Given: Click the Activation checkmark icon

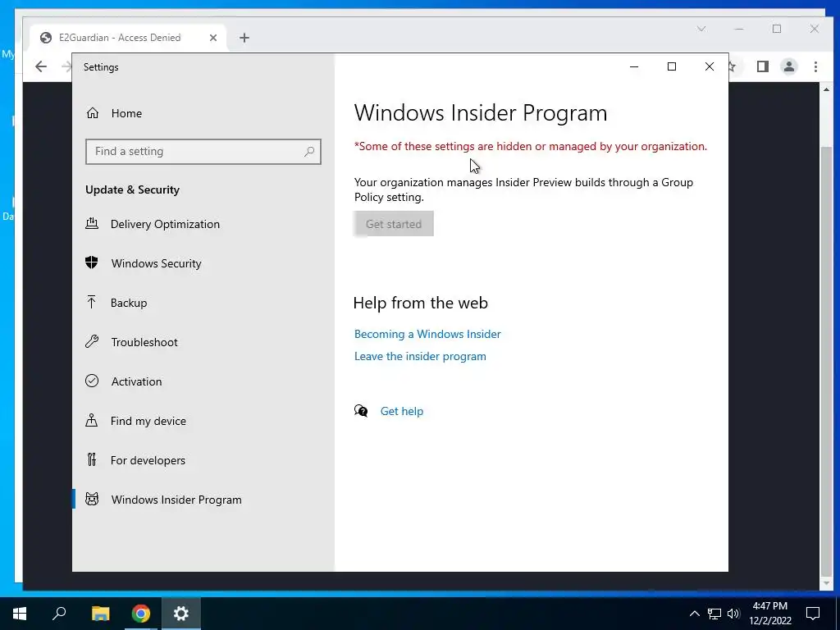Looking at the screenshot, I should point(92,381).
